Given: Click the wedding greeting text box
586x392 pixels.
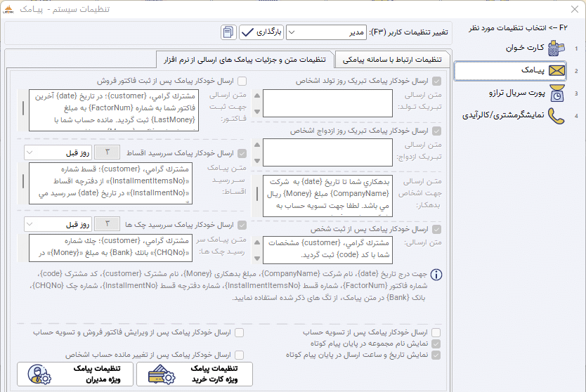Looking at the screenshot, I should point(327,152).
